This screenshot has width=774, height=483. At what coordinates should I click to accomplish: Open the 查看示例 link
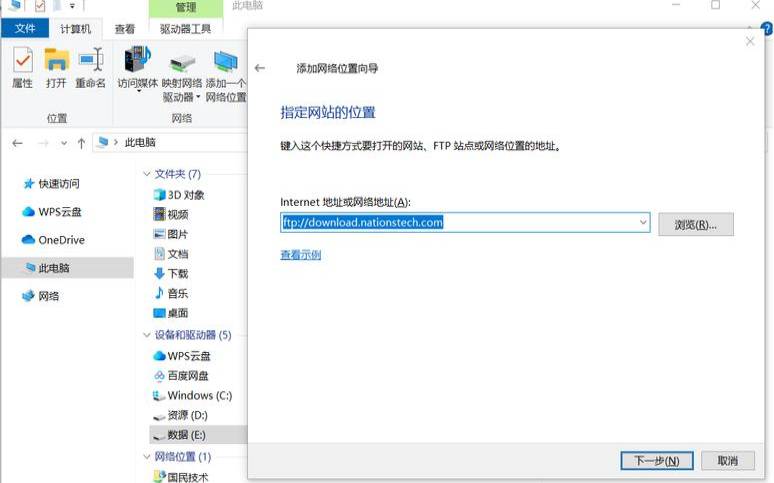(301, 255)
